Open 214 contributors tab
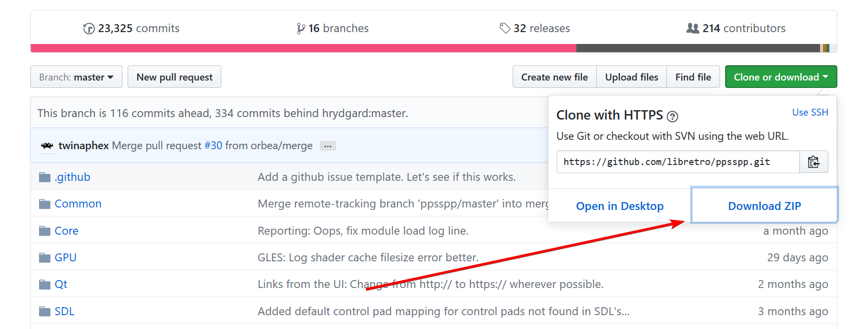The width and height of the screenshot is (868, 329). tap(736, 29)
